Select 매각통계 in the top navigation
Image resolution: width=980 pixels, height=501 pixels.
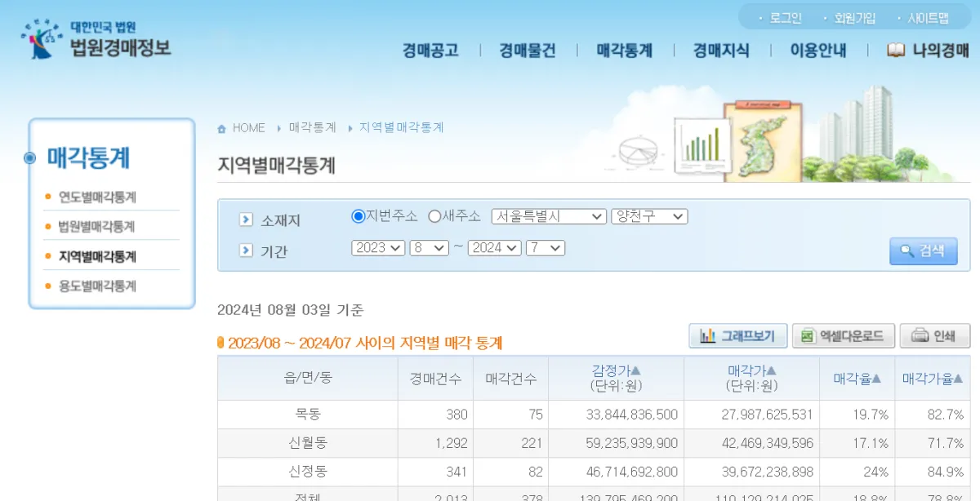point(625,50)
